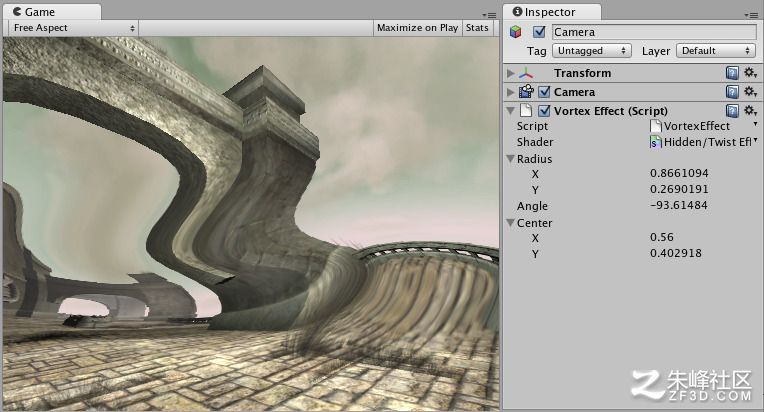Disable the Camera component checkbox

(x=544, y=92)
